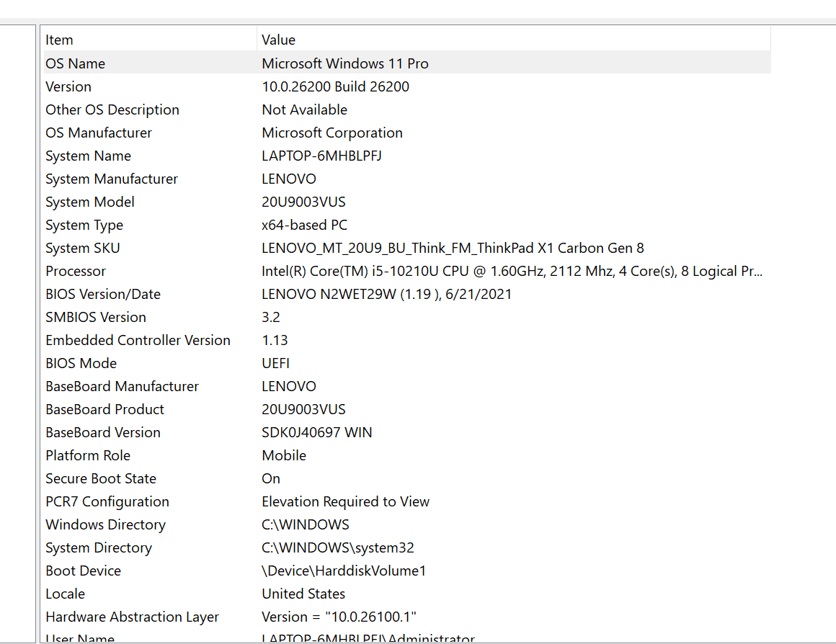Select the Other OS Description row

pos(406,109)
